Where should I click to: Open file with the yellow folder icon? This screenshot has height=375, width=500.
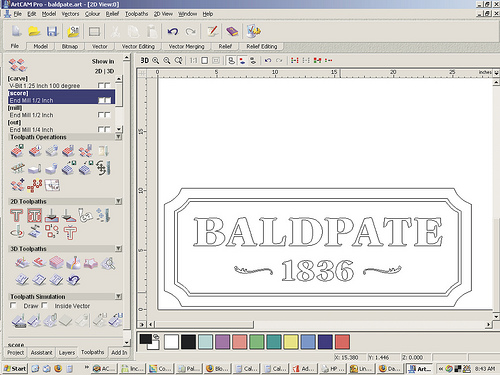(x=34, y=31)
